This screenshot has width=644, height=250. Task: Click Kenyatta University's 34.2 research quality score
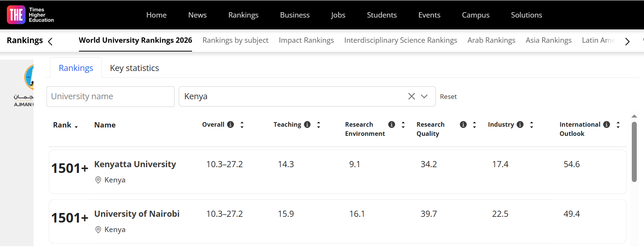[429, 164]
